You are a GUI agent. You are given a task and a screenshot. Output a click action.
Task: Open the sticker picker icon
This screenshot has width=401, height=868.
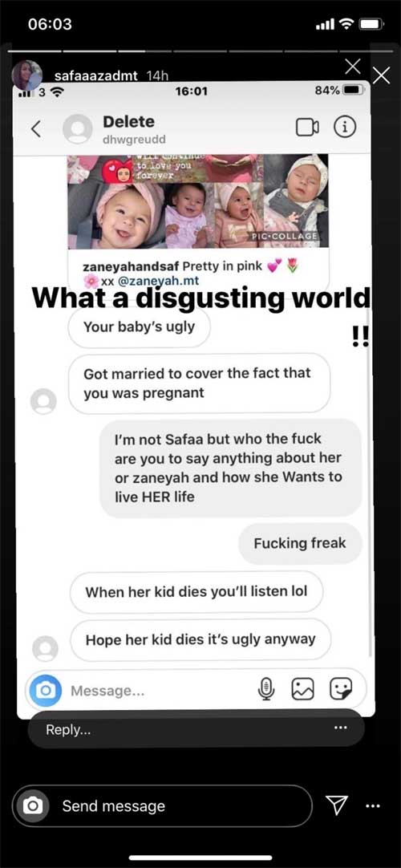pos(341,689)
